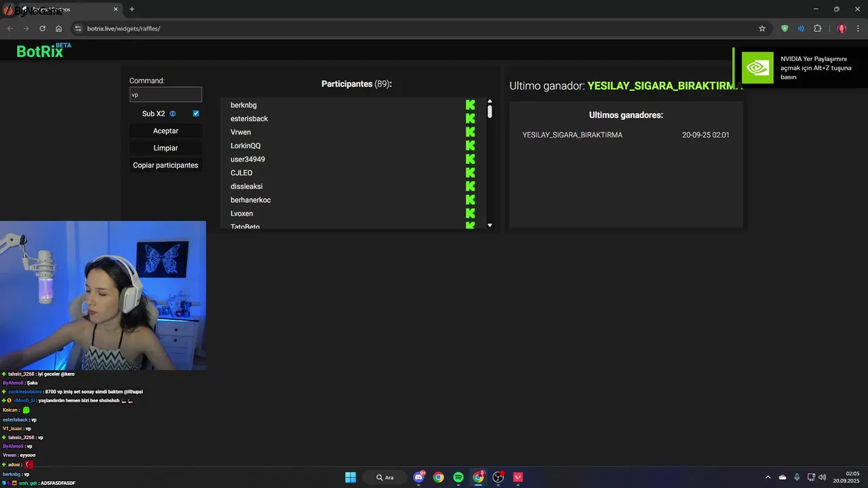Click the Kick icon beside Lvoxen
Image resolution: width=868 pixels, height=488 pixels.
[x=470, y=213]
